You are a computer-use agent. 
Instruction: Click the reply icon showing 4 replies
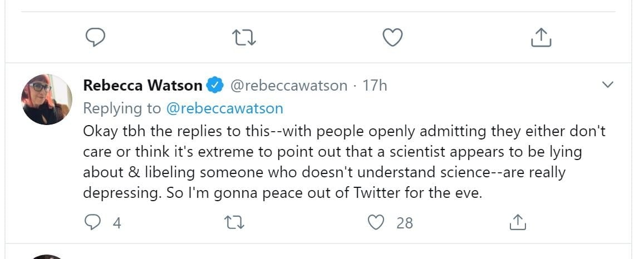(x=91, y=222)
